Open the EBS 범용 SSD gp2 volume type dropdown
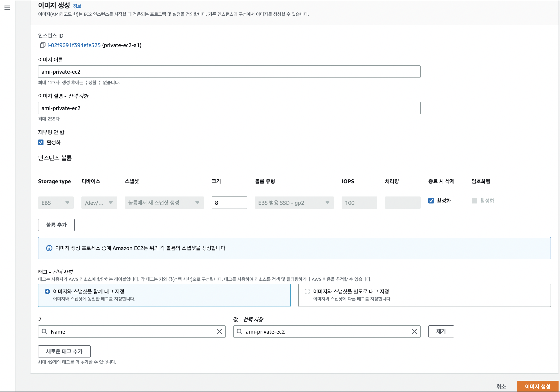 (x=294, y=203)
